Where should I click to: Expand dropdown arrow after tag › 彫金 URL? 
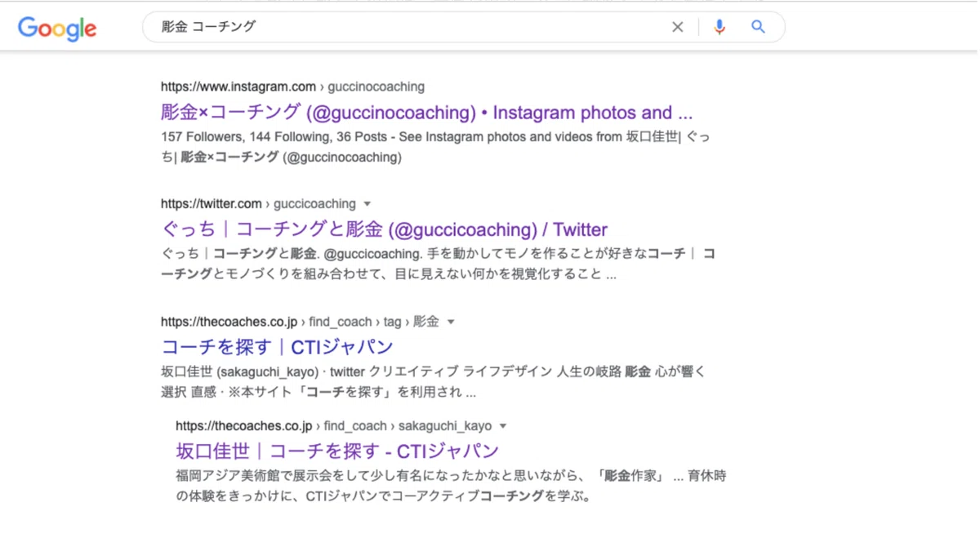point(451,322)
